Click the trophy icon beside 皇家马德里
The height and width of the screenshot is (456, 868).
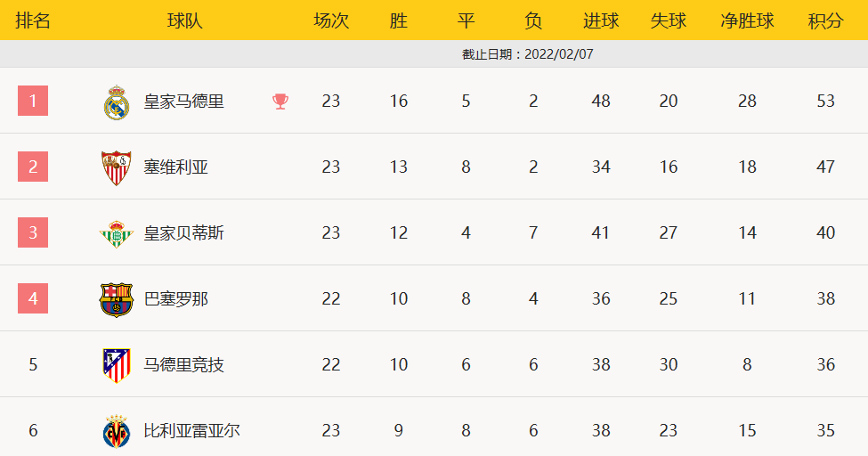pyautogui.click(x=280, y=102)
